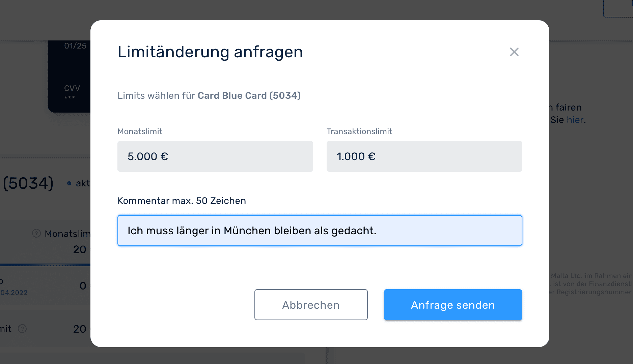Click the question mark beside the lower limit row

click(x=22, y=329)
